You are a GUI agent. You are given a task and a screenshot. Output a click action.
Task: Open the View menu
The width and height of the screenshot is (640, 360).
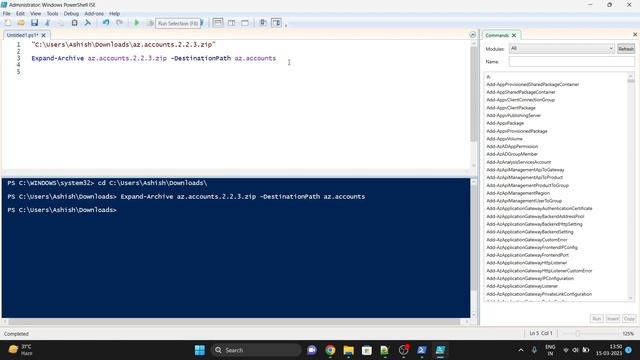(36, 13)
